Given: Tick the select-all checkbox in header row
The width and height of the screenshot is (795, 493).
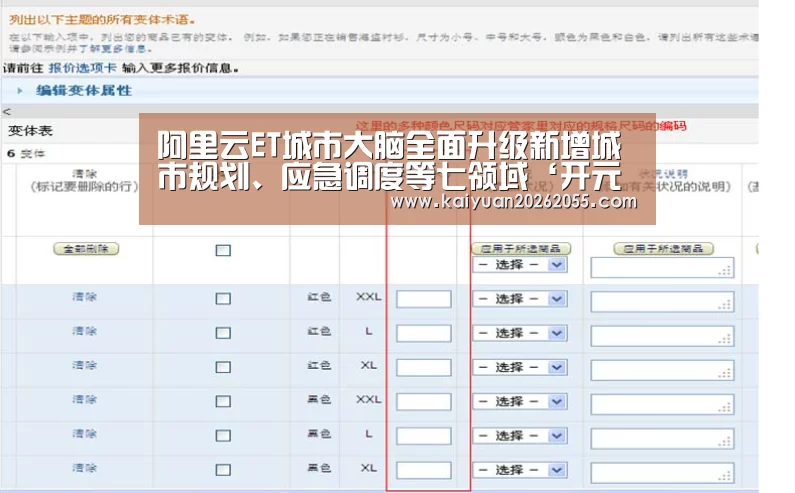Looking at the screenshot, I should pyautogui.click(x=223, y=250).
